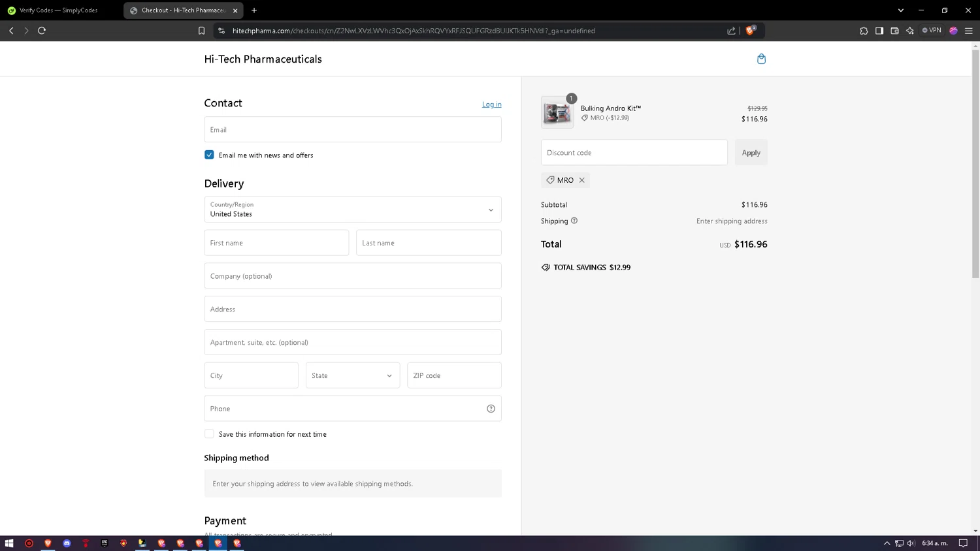Focus the Last name field
Image resolution: width=980 pixels, height=551 pixels.
coord(429,243)
